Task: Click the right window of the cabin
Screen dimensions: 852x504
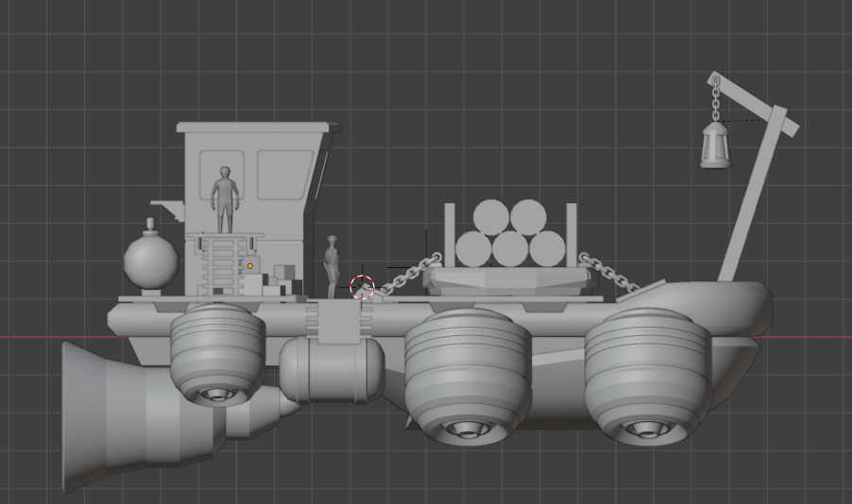Action: [x=284, y=176]
